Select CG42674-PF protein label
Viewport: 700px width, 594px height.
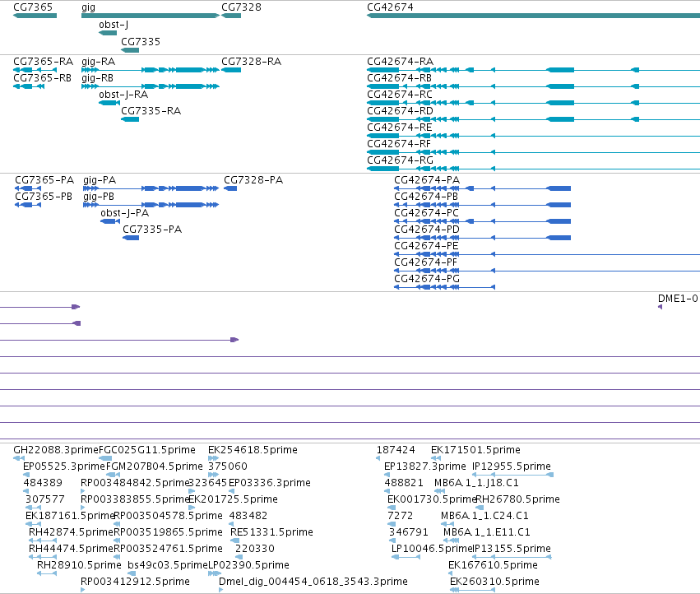[425, 262]
